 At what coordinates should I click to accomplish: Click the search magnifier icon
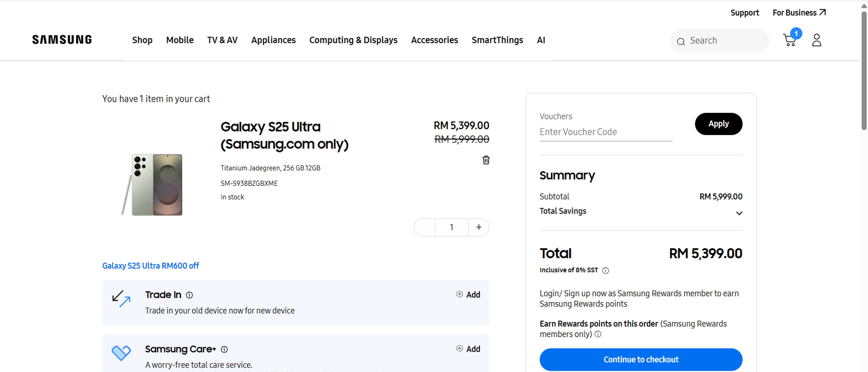(681, 41)
